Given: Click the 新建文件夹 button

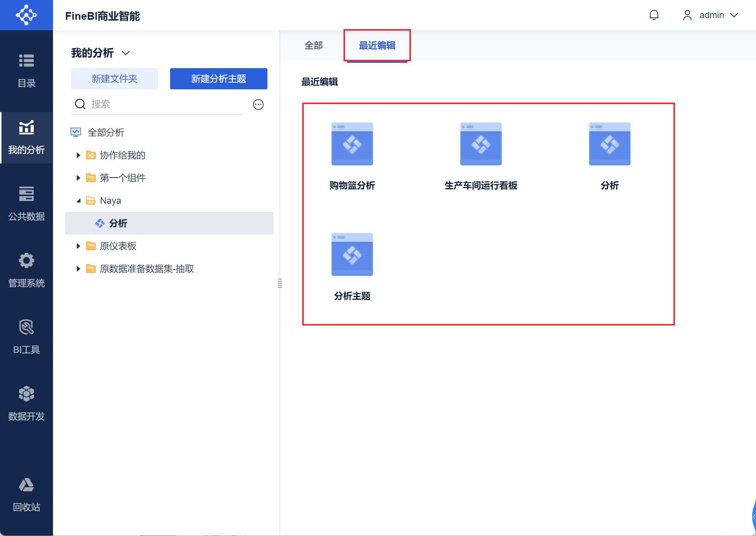Looking at the screenshot, I should point(114,79).
